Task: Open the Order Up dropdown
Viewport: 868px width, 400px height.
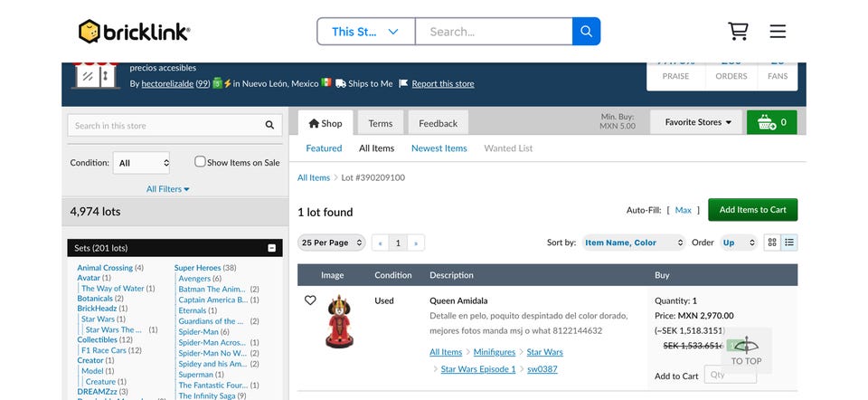Action: (x=739, y=243)
